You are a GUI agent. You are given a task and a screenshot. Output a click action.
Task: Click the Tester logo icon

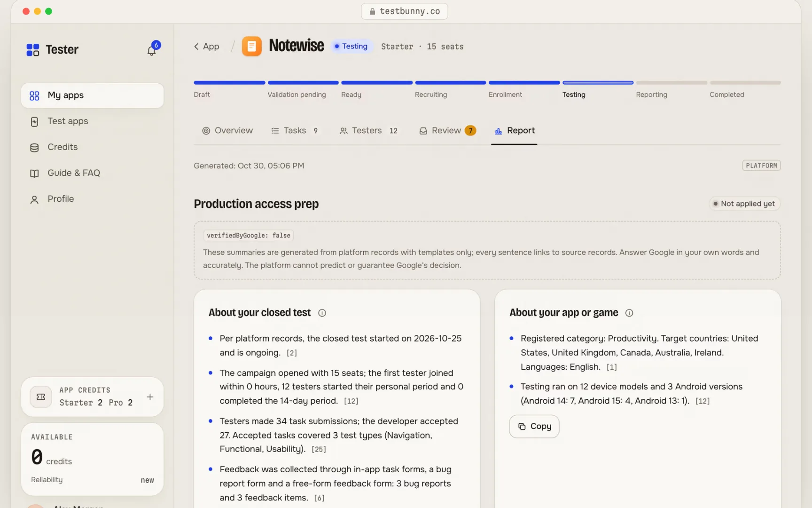[32, 50]
